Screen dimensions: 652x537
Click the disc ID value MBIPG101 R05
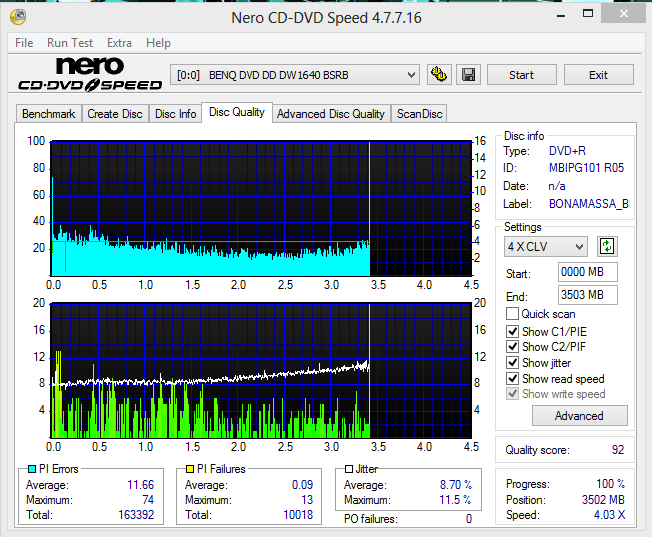tap(586, 168)
